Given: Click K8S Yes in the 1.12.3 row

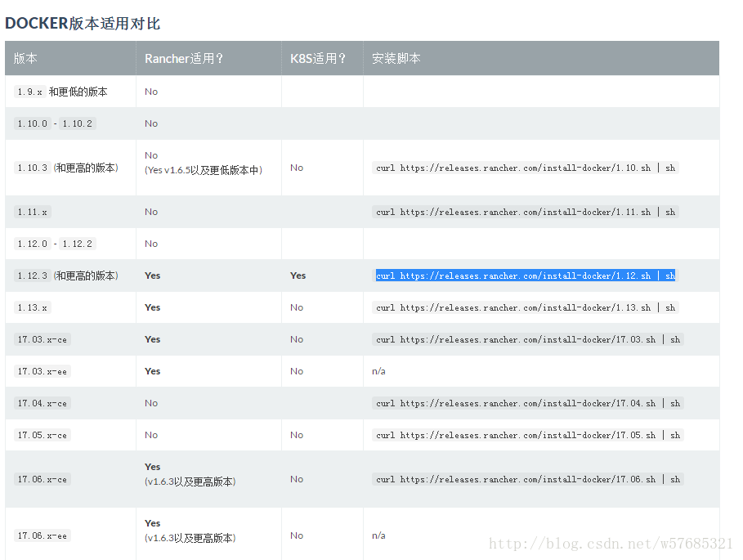Looking at the screenshot, I should click(x=298, y=276).
